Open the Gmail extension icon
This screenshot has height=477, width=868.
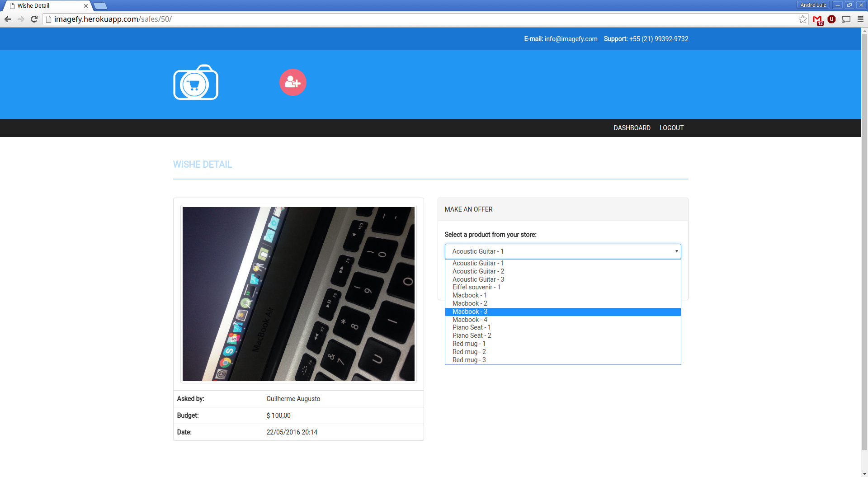pyautogui.click(x=817, y=19)
